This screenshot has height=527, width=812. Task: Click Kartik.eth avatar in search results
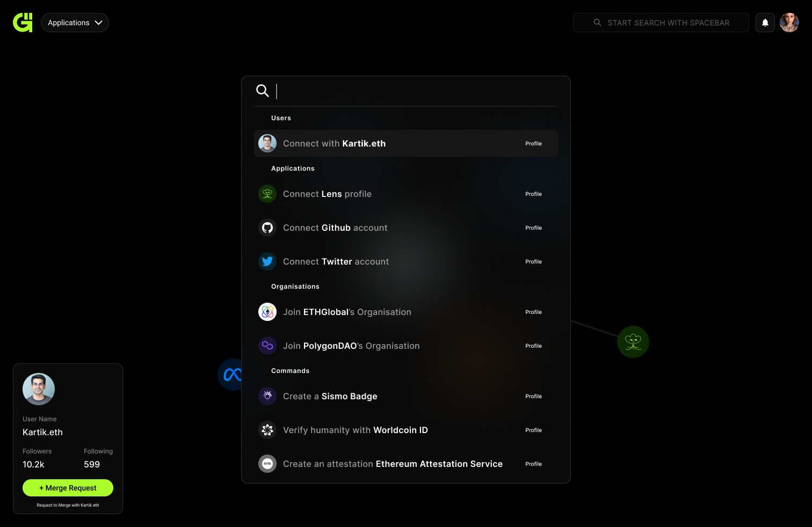click(x=267, y=143)
